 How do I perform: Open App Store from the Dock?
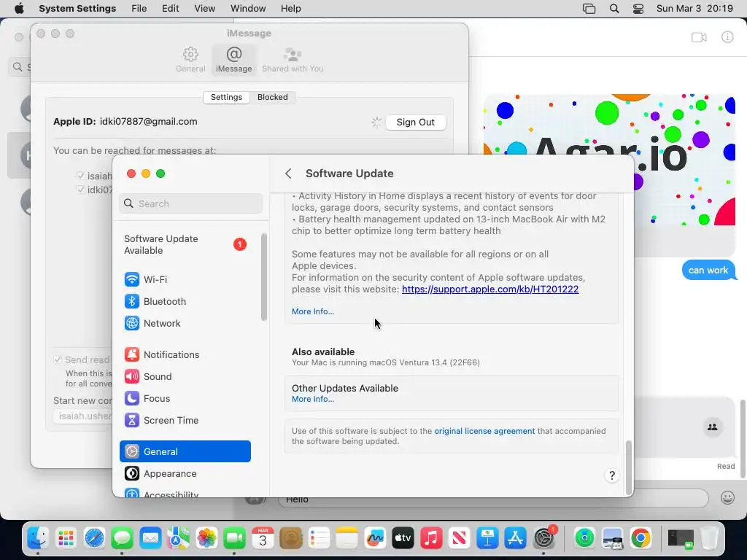(516, 538)
